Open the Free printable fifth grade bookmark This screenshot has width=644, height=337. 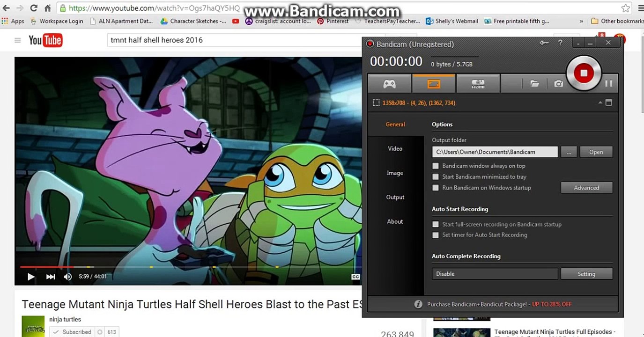tap(517, 21)
